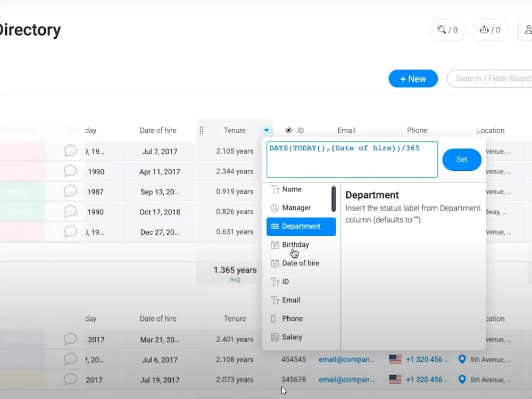The image size is (532, 399).
Task: Open the people icon at top right
Action: pyautogui.click(x=528, y=30)
